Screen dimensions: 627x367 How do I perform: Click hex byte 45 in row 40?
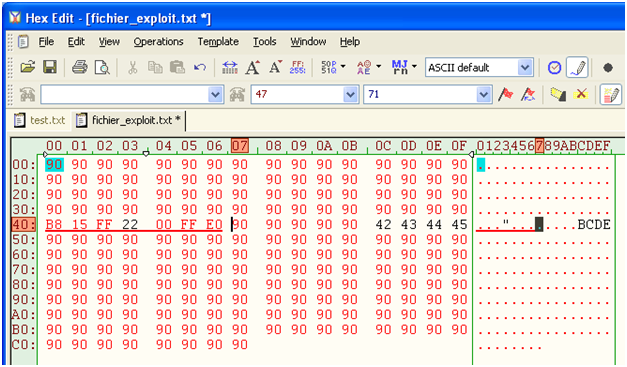point(459,225)
